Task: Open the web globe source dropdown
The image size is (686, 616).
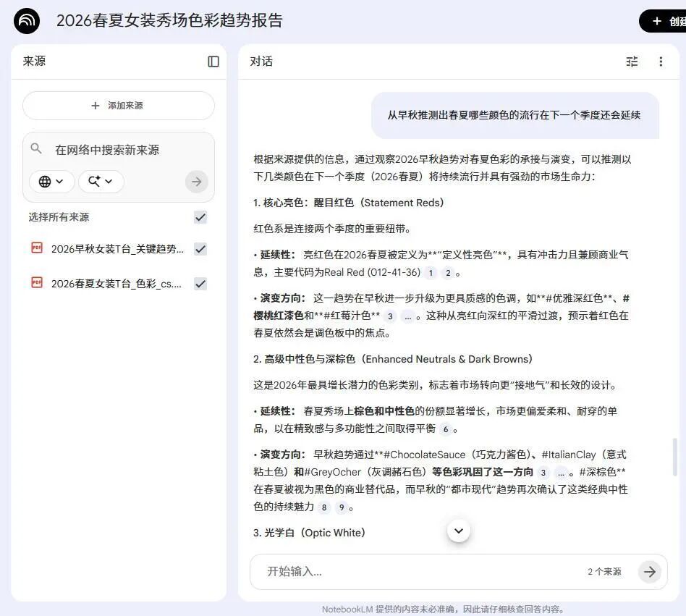Action: [51, 181]
